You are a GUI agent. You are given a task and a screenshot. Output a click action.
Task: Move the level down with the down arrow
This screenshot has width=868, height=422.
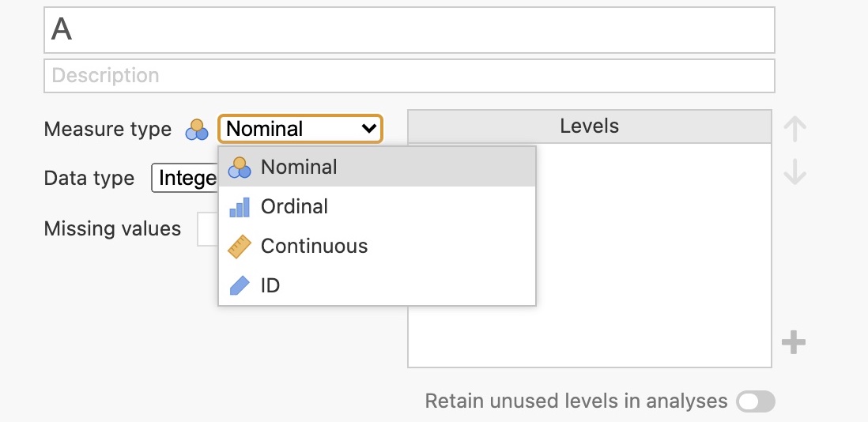[794, 171]
